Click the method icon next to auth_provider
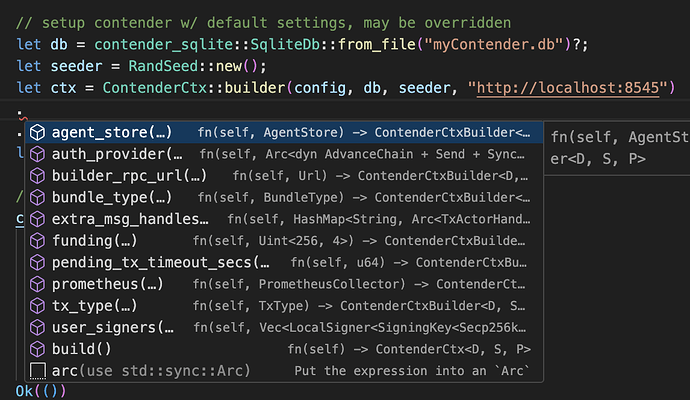This screenshot has height=400, width=690. (37, 154)
